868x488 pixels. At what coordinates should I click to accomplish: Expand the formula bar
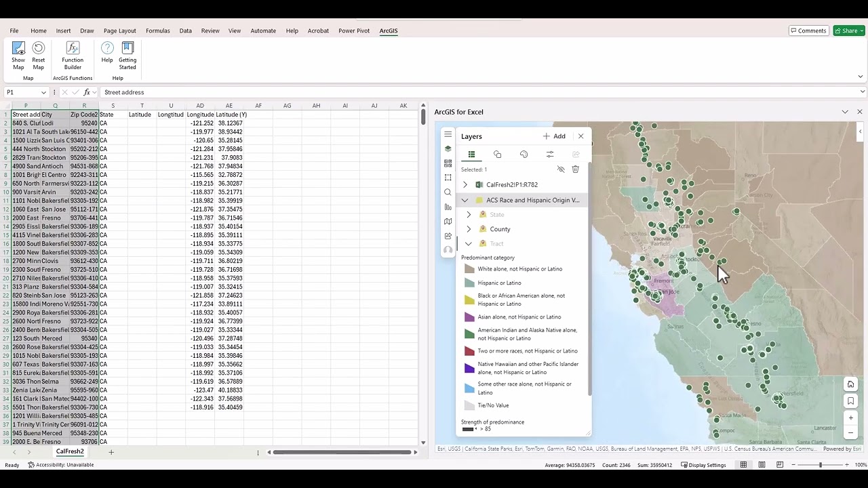click(862, 92)
